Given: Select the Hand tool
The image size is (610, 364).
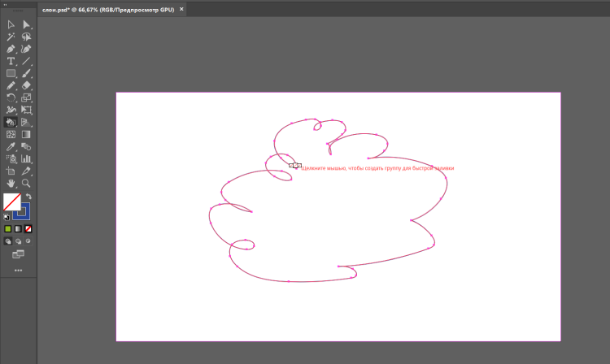Looking at the screenshot, I should click(11, 183).
